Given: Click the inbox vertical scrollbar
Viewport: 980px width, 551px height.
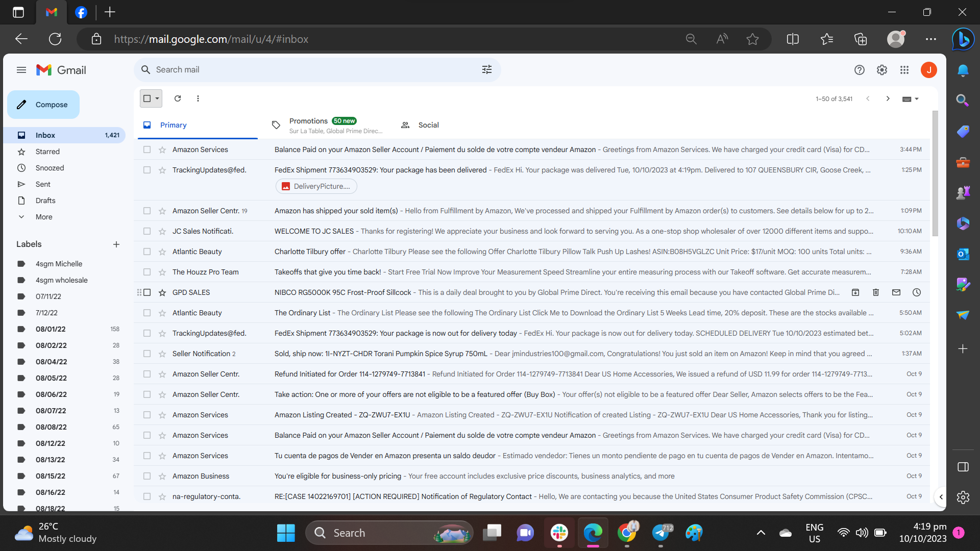Looking at the screenshot, I should (935, 173).
